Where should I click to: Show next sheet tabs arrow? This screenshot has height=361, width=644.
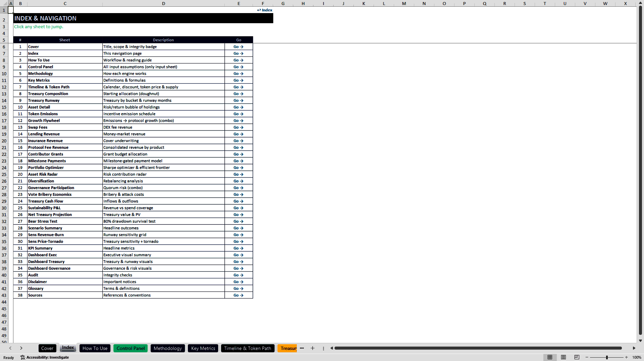[x=21, y=348]
